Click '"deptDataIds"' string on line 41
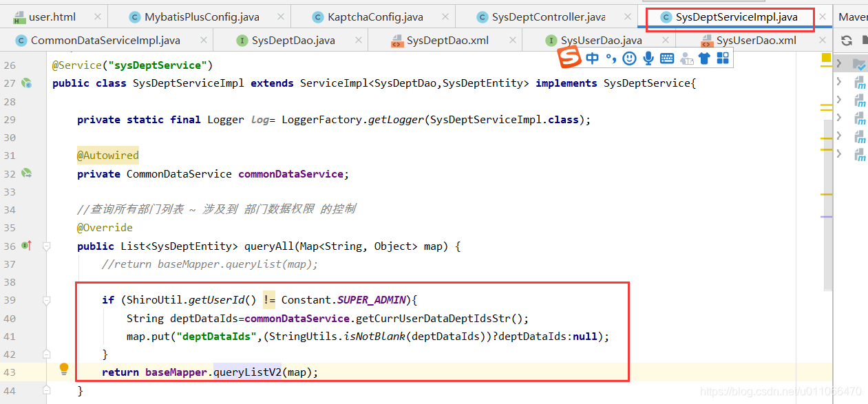This screenshot has height=404, width=868. tap(216, 337)
